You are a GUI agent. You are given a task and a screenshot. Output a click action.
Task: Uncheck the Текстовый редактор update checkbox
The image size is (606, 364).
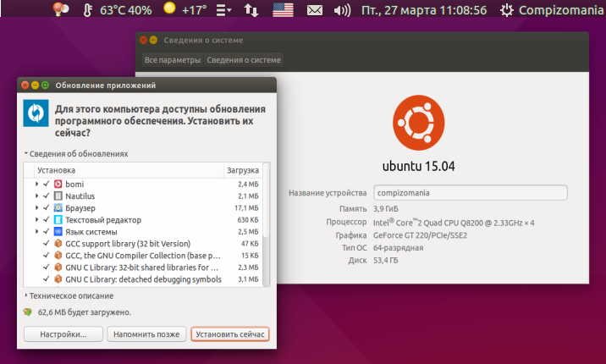point(47,220)
